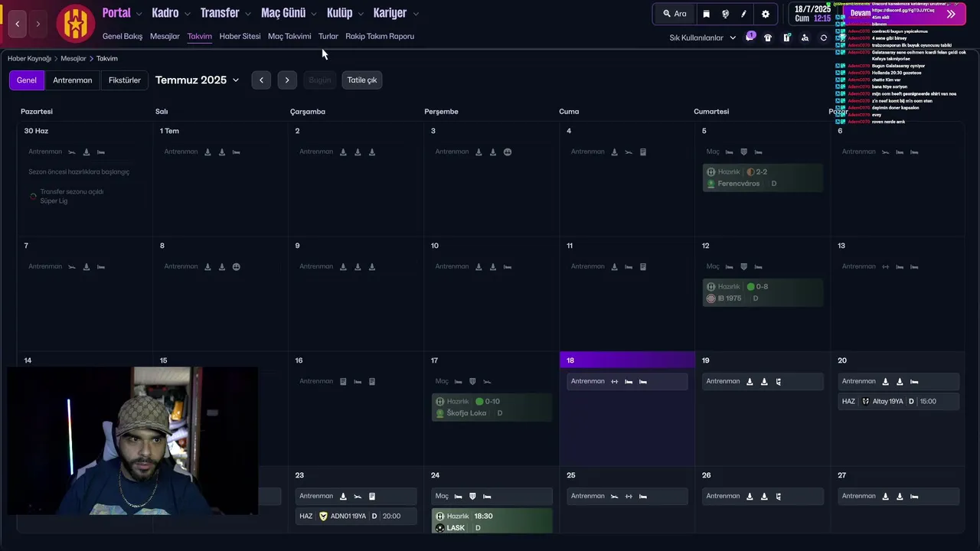The image size is (980, 551).
Task: Open the Haber Sitesi tab
Action: 240,36
